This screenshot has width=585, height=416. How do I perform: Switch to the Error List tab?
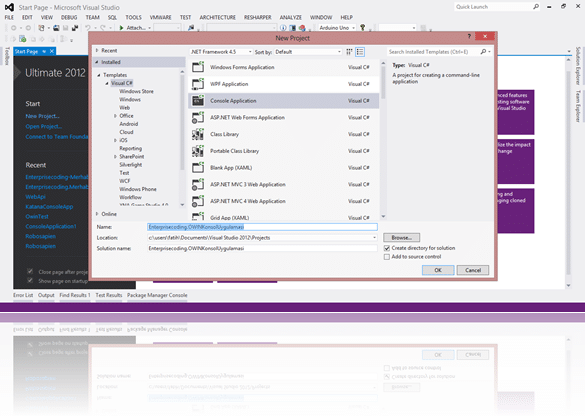click(23, 295)
